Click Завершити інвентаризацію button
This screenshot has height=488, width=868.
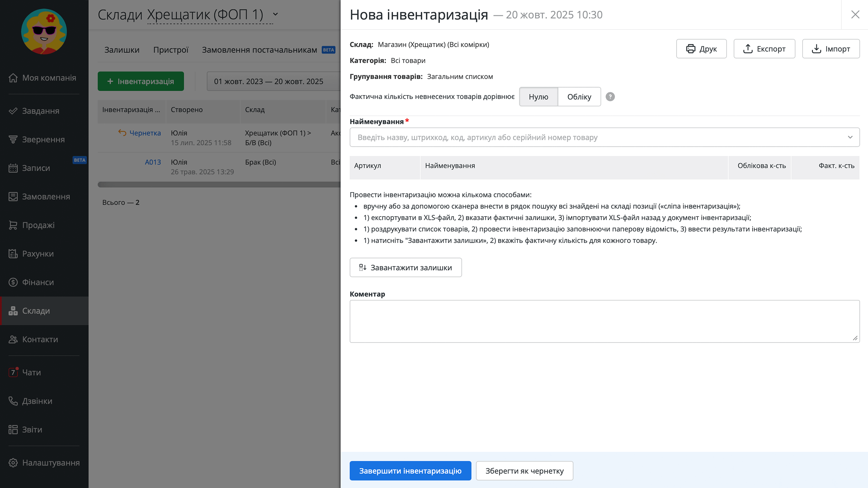[x=410, y=471]
